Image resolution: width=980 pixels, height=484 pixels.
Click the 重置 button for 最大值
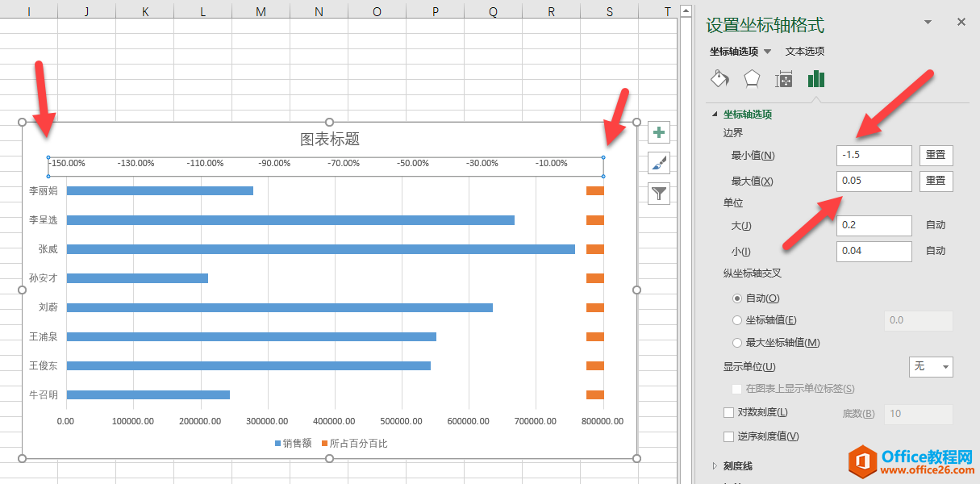tap(936, 181)
